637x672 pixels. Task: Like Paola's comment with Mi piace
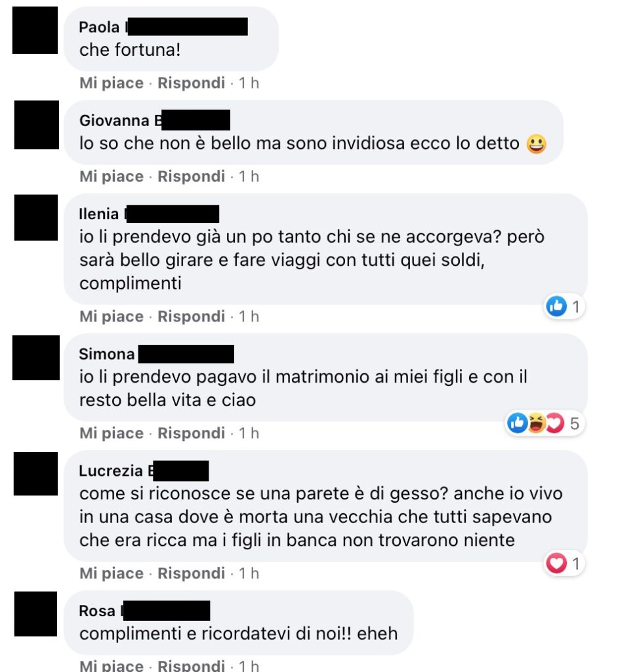(112, 83)
